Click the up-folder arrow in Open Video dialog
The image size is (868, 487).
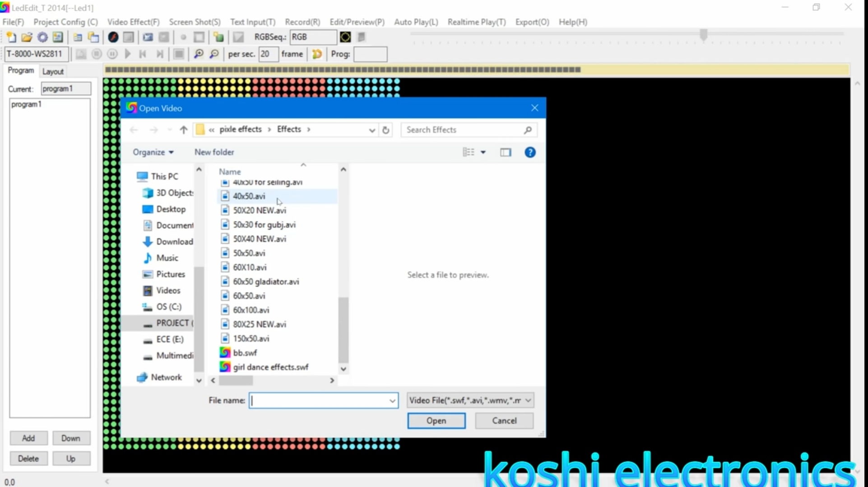click(x=183, y=130)
